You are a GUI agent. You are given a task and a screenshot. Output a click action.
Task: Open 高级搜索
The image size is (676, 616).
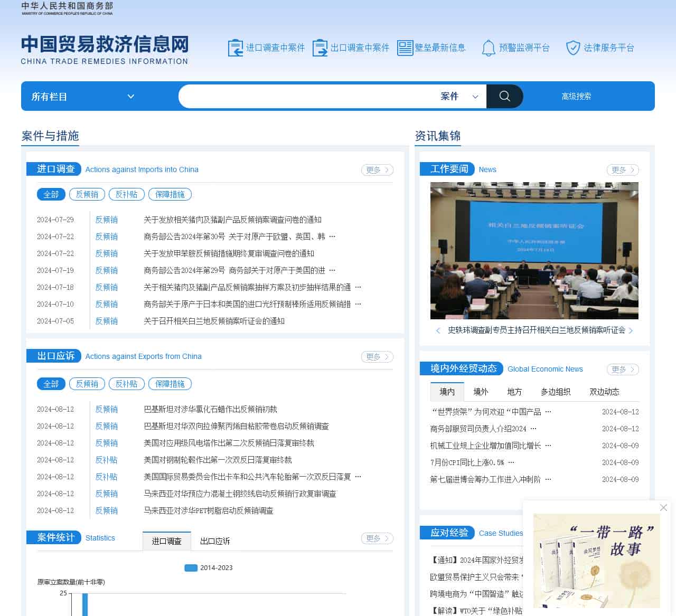point(576,96)
